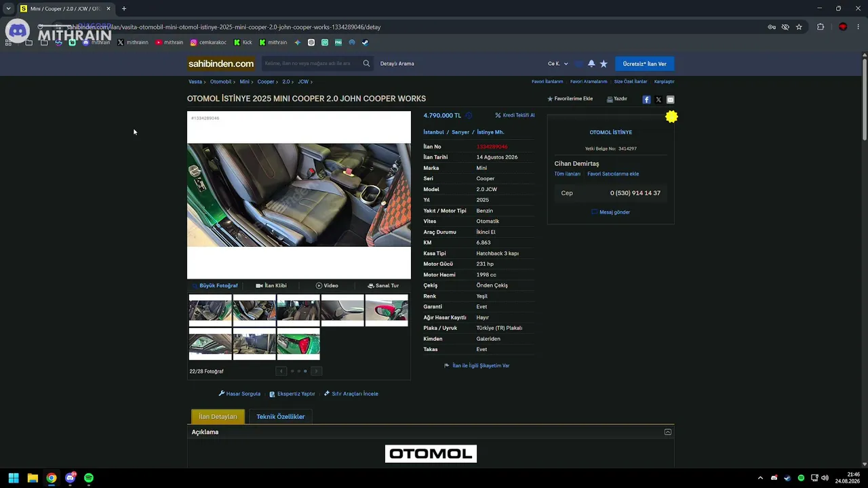Open favorites star in site header
This screenshot has width=868, height=488.
tap(604, 64)
